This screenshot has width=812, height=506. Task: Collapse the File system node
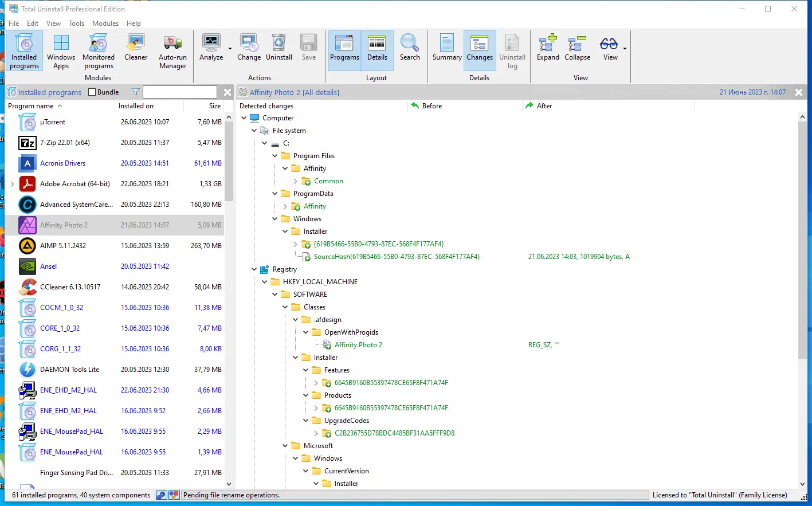(x=254, y=131)
